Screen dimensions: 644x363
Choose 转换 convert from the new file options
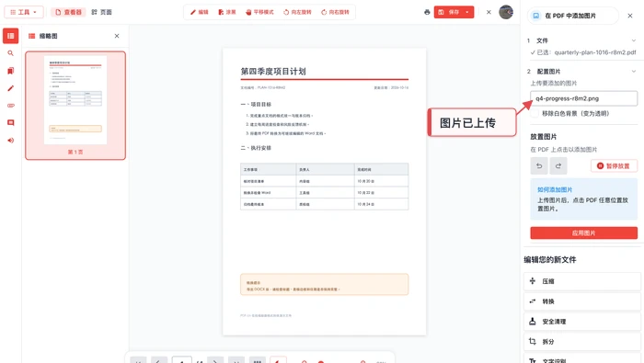(582, 301)
